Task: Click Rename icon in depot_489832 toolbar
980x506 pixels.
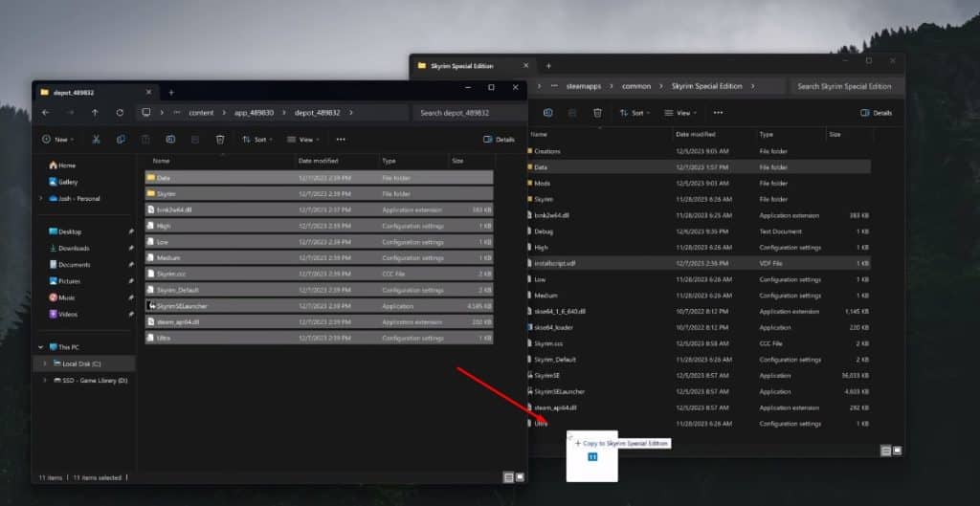Action: click(170, 140)
